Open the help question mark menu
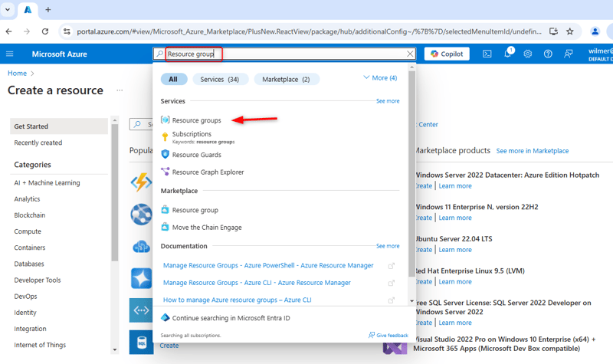Screen dimensions: 613x364 [x=548, y=54]
